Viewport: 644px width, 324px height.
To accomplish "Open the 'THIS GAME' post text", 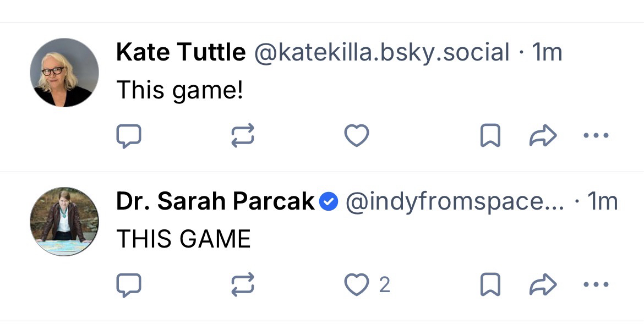I will tap(183, 239).
